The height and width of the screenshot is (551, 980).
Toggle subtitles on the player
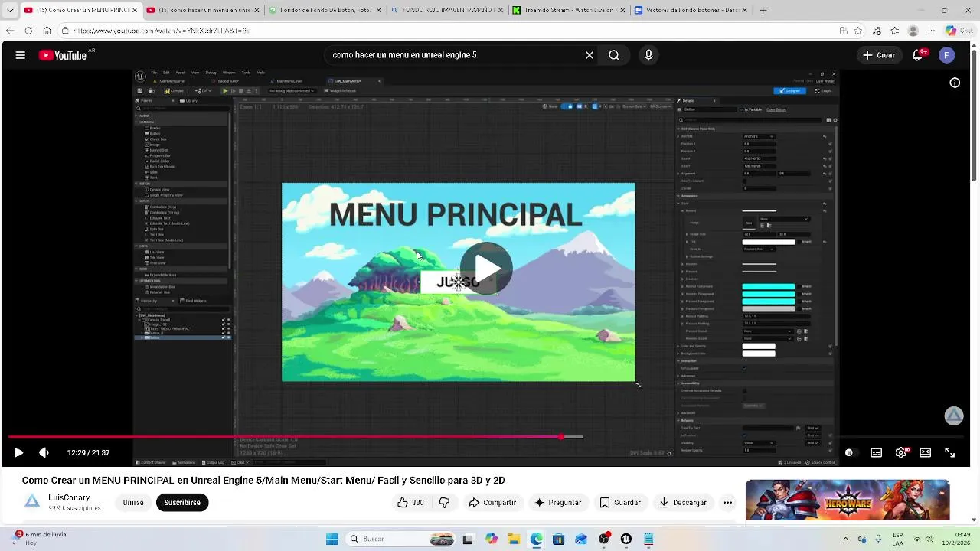pos(877,452)
